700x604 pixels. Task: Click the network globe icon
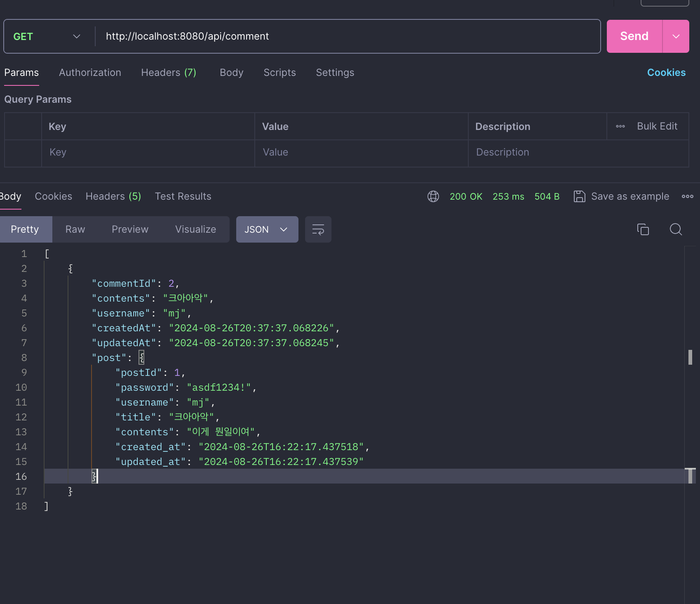tap(433, 196)
